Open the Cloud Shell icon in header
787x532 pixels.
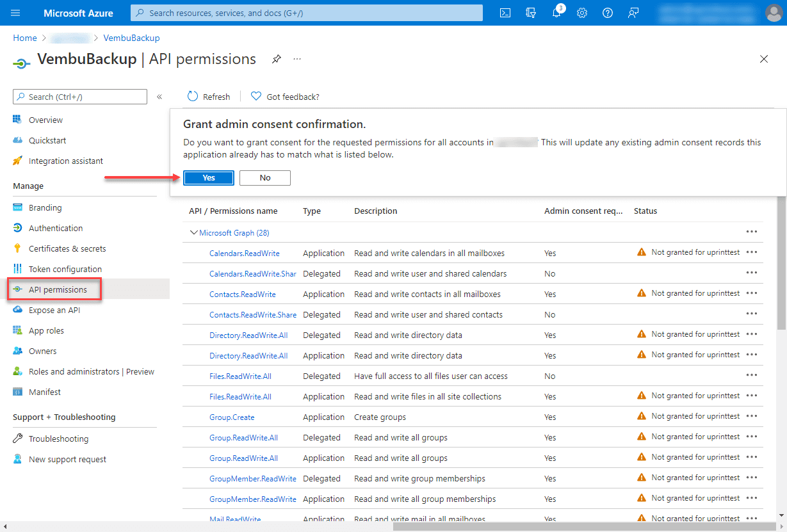pos(505,13)
